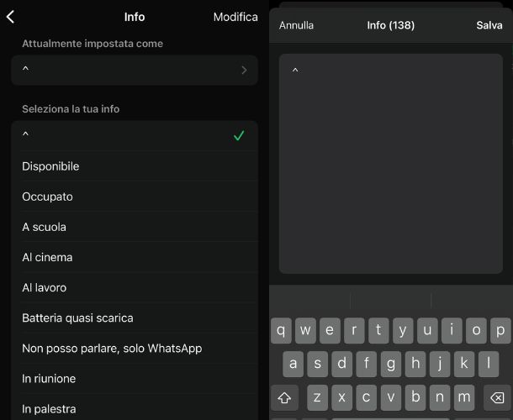
Task: Tap the x key
Action: pos(342,398)
